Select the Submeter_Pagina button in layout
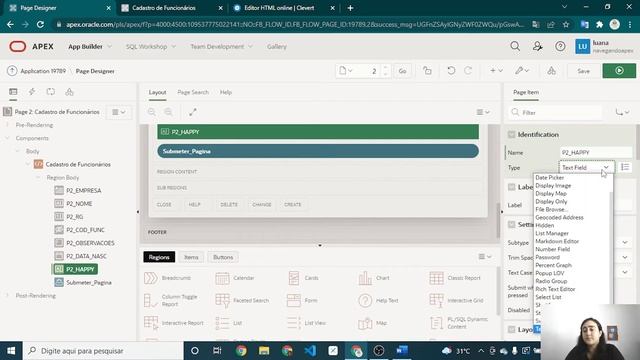This screenshot has height=360, width=640. click(318, 151)
